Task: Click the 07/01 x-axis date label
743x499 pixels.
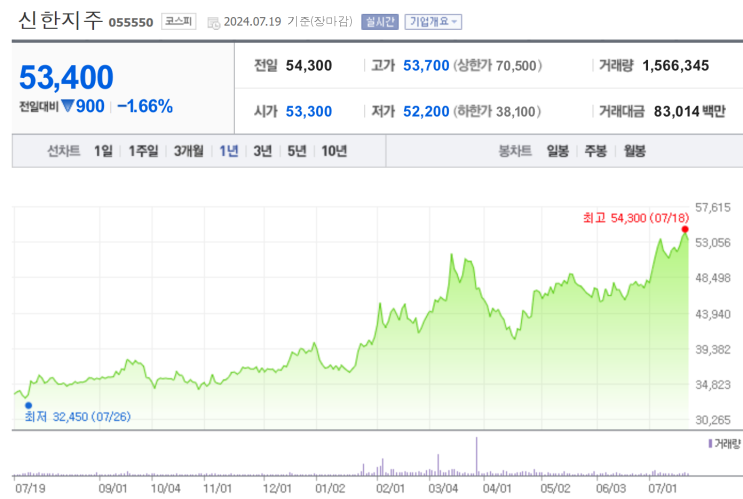Action: tap(662, 489)
